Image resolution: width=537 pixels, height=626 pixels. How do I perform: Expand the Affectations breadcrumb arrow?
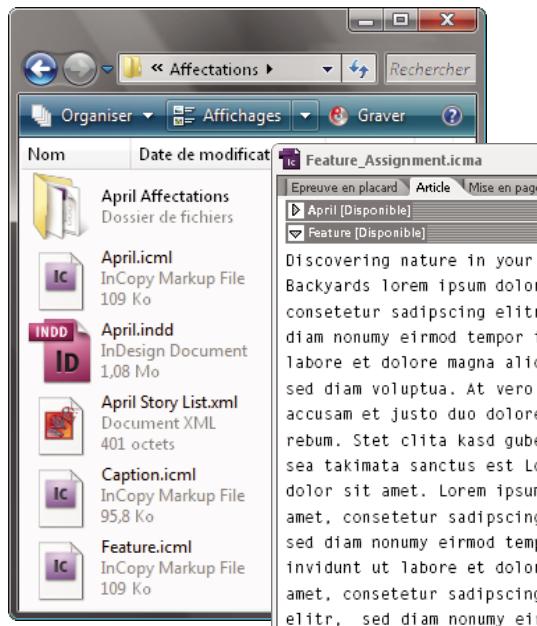(269, 69)
